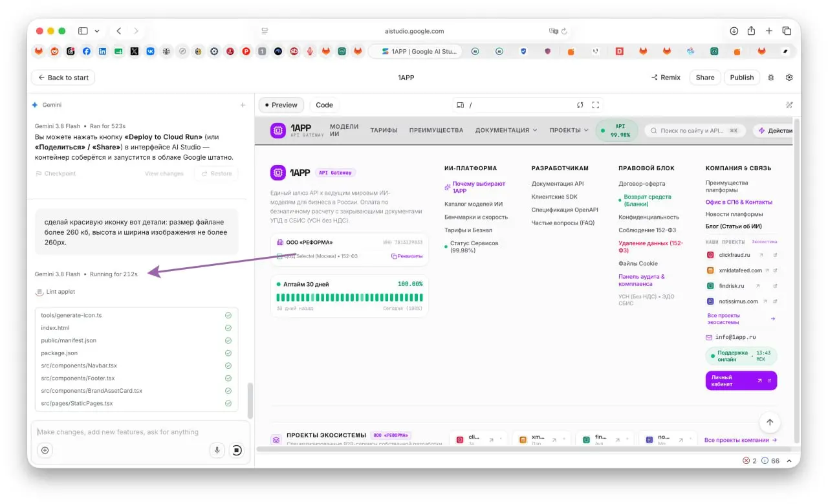
Task: Open the X (Twitter) bookmark icon
Action: (x=135, y=51)
